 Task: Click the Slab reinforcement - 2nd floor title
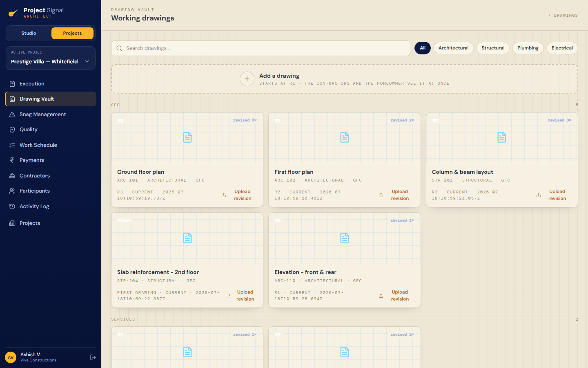[158, 272]
